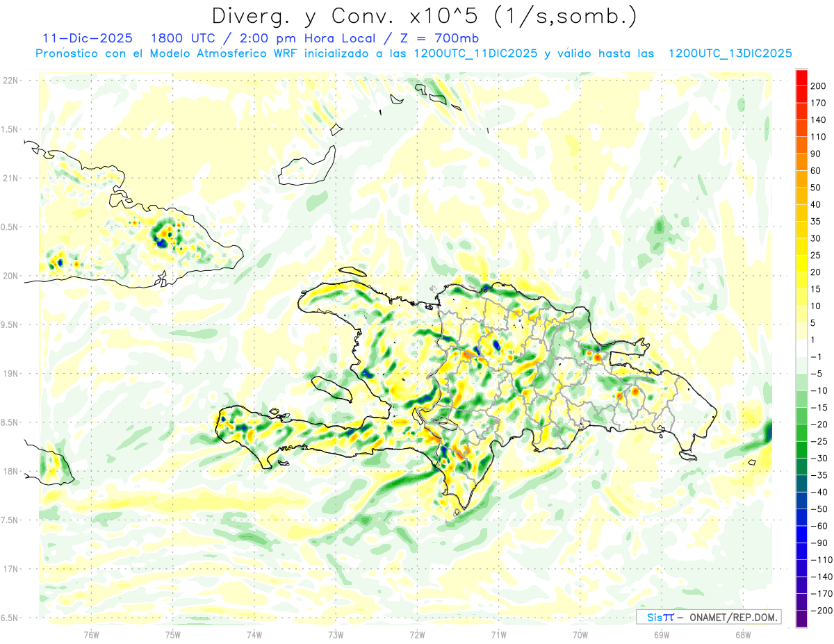This screenshot has width=834, height=644.
Task: Click the 68W longitude axis label
Action: 743,635
